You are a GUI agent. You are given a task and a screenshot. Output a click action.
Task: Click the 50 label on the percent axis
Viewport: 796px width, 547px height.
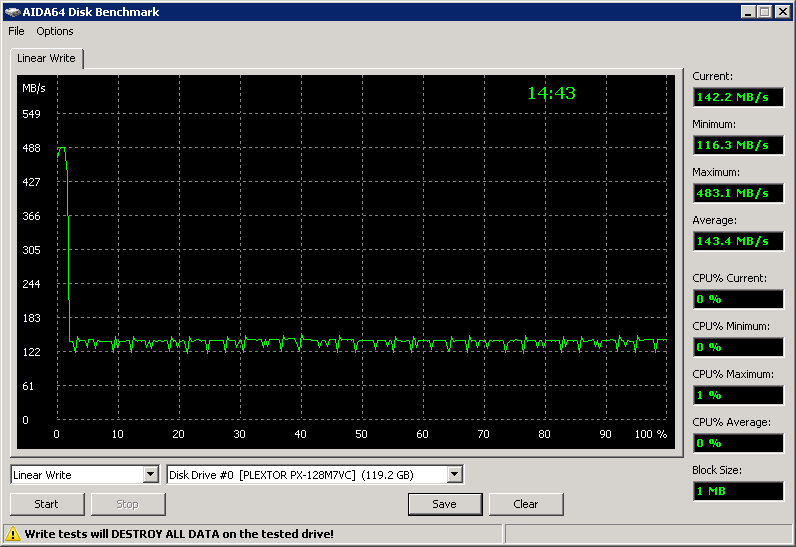[361, 434]
